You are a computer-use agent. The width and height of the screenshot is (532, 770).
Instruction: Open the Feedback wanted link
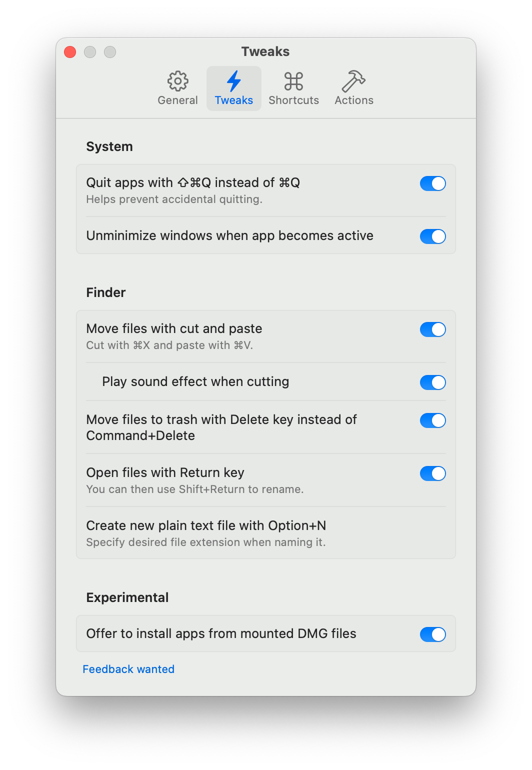(128, 669)
